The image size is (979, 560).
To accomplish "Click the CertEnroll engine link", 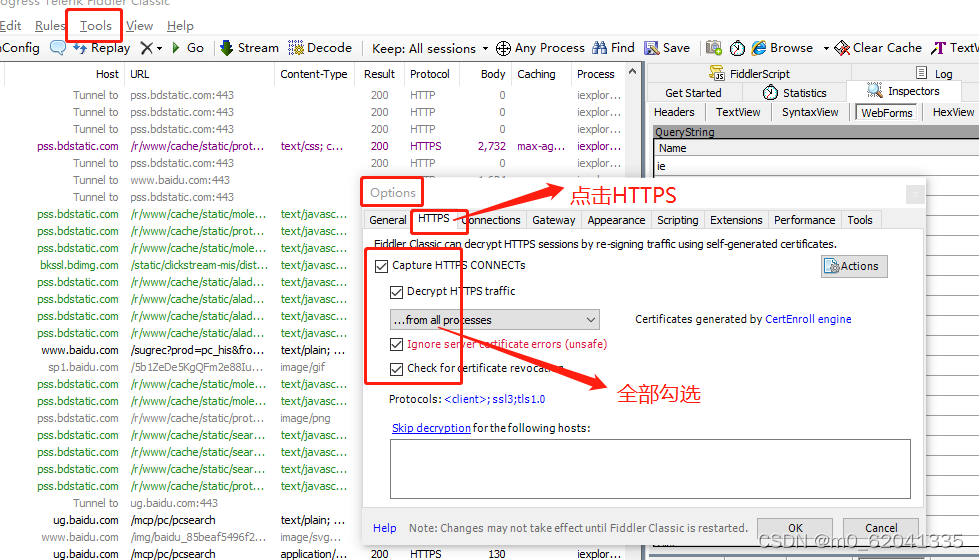I will point(808,319).
